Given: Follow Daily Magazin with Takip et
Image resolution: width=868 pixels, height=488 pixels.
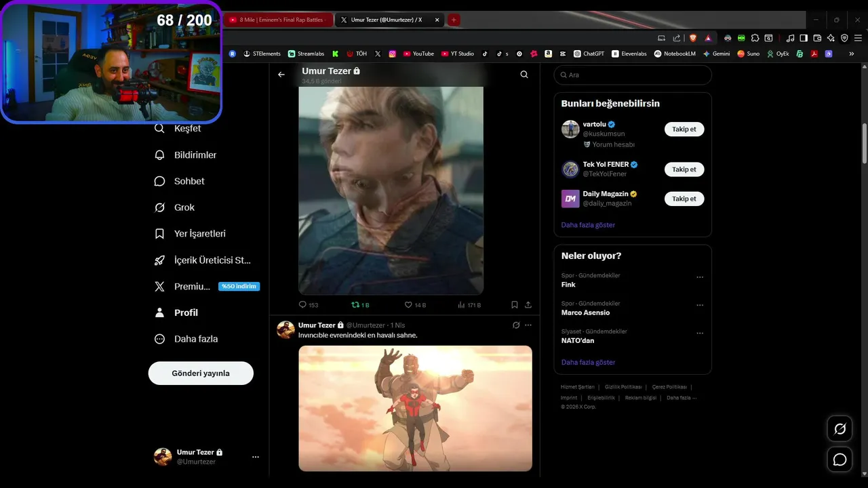Looking at the screenshot, I should [x=684, y=199].
